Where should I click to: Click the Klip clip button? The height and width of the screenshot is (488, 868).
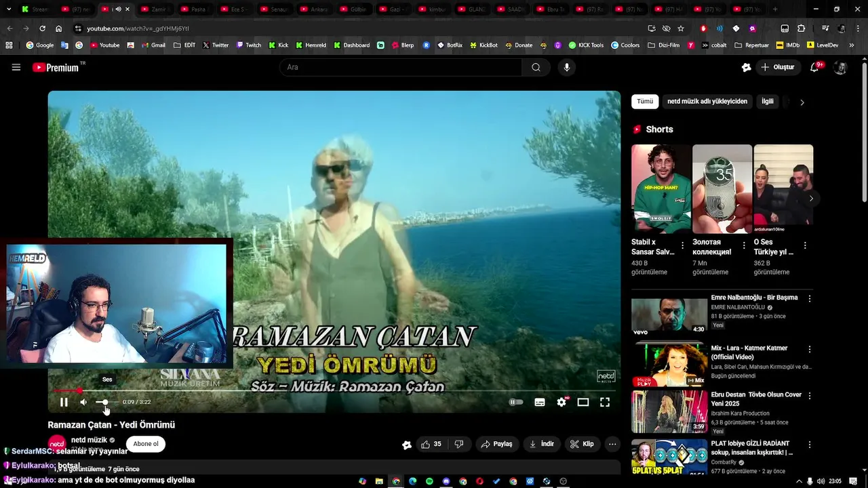582,444
